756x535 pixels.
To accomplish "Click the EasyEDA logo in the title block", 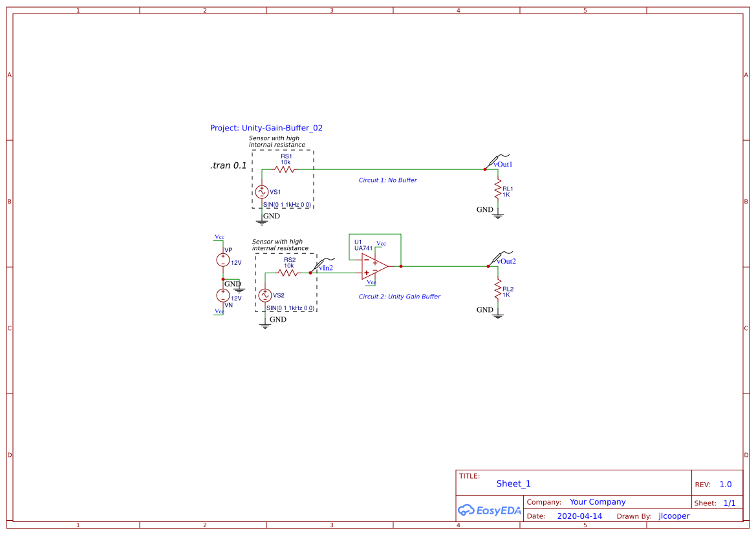I will (x=489, y=510).
